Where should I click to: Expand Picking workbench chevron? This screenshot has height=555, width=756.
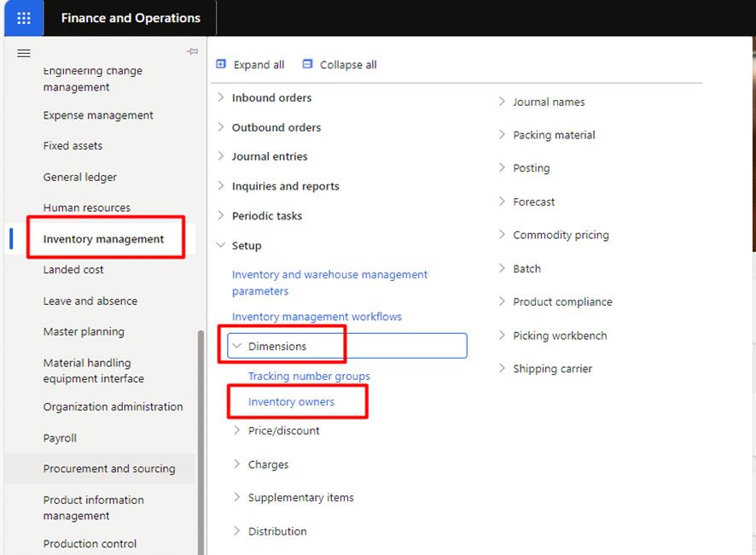point(502,336)
